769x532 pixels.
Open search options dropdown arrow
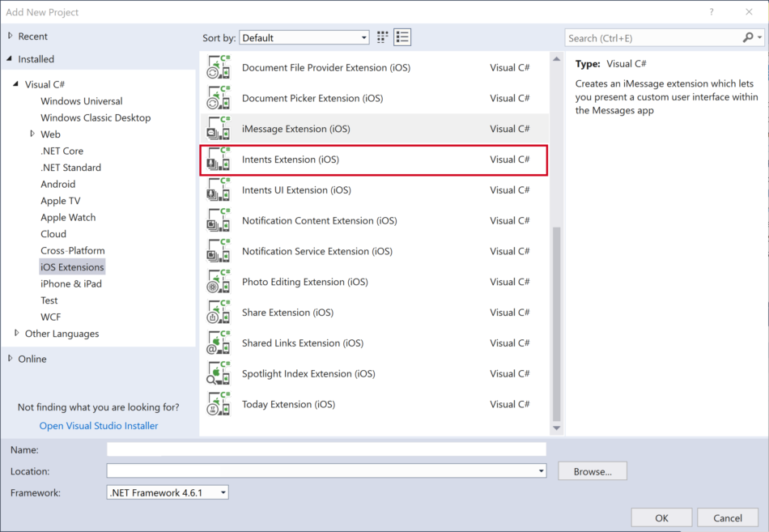759,38
